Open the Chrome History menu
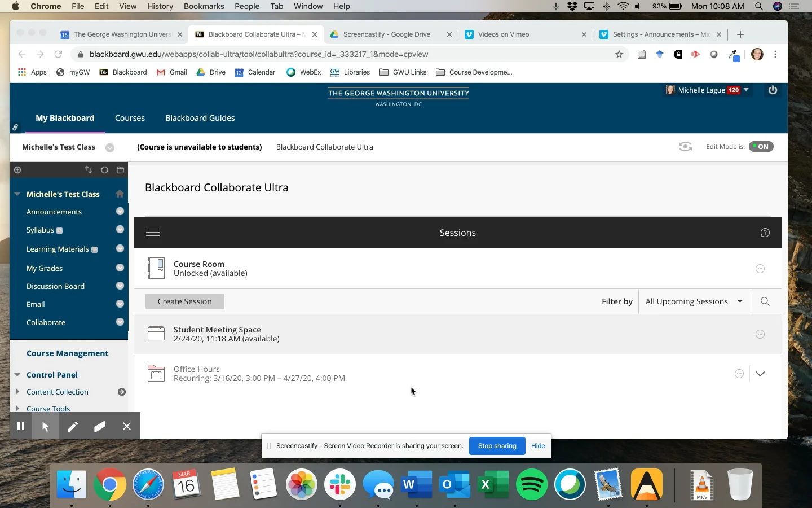 (x=160, y=6)
